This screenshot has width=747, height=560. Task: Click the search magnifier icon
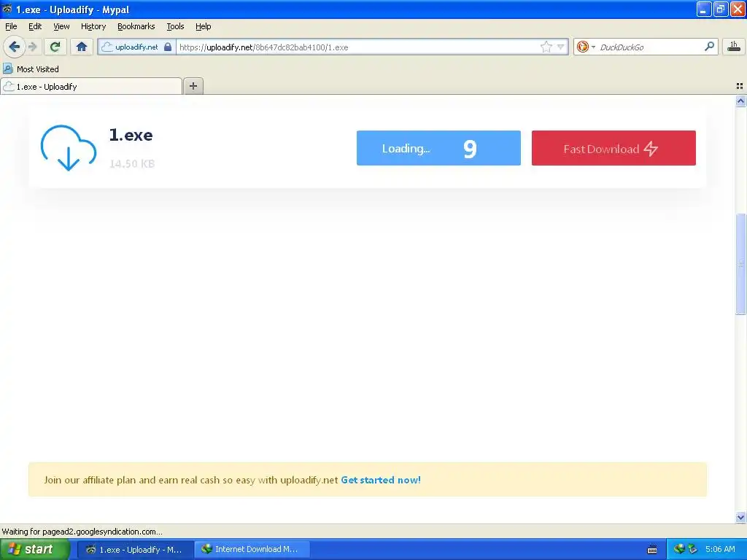click(709, 47)
